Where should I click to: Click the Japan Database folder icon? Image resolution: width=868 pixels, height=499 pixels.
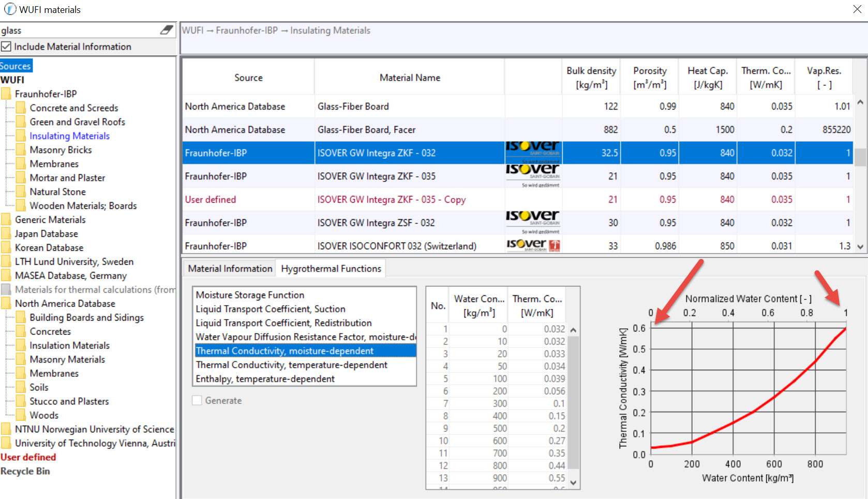pyautogui.click(x=6, y=234)
